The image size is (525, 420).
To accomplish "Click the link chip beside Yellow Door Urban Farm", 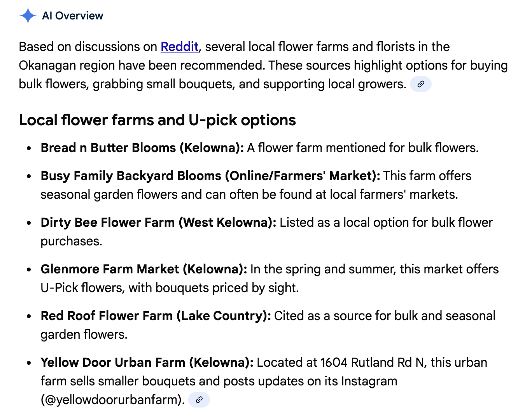I will click(x=199, y=399).
